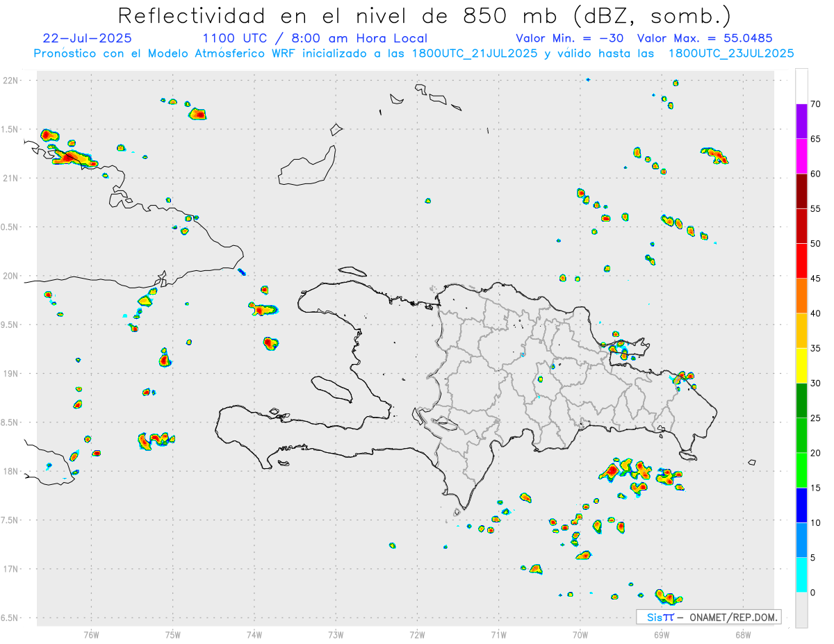834x644 pixels.
Task: Click the colorbar value label '60'
Action: pyautogui.click(x=815, y=174)
